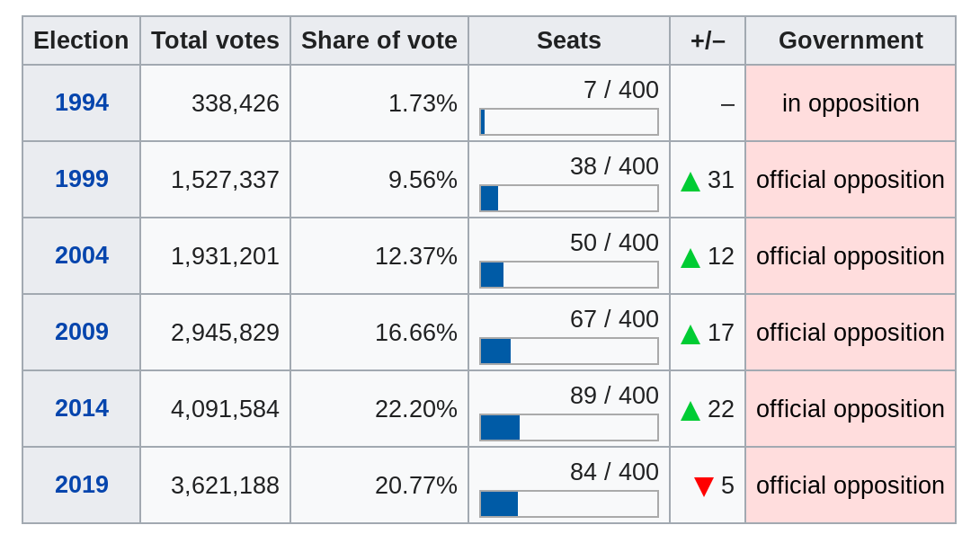980x543 pixels.
Task: Click the 7 / 400 seats bar
Action: 569,122
